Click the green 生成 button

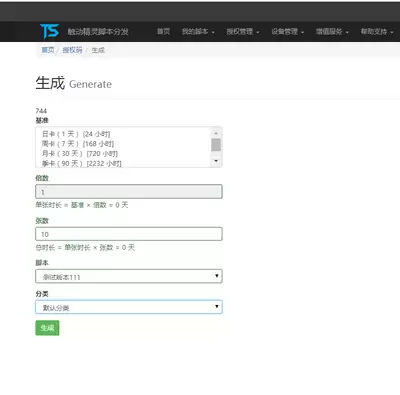[x=47, y=328]
